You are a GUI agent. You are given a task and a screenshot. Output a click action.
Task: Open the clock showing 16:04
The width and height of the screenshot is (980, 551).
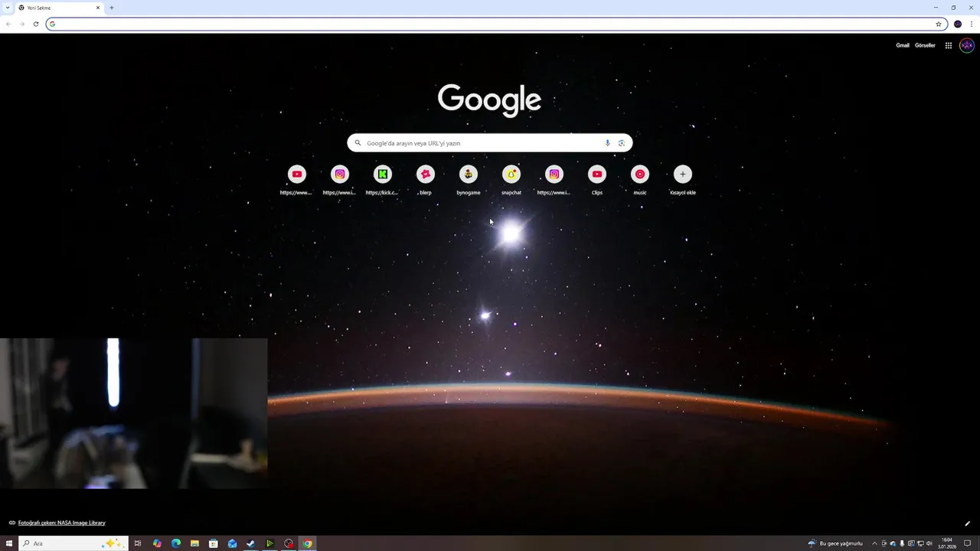tap(947, 543)
